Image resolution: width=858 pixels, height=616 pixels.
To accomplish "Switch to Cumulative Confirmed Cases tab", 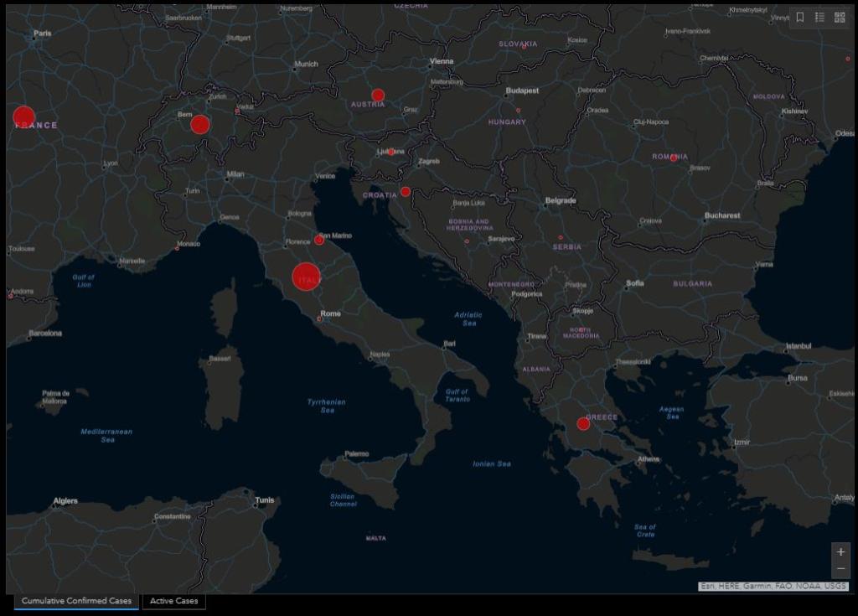I will [x=76, y=601].
